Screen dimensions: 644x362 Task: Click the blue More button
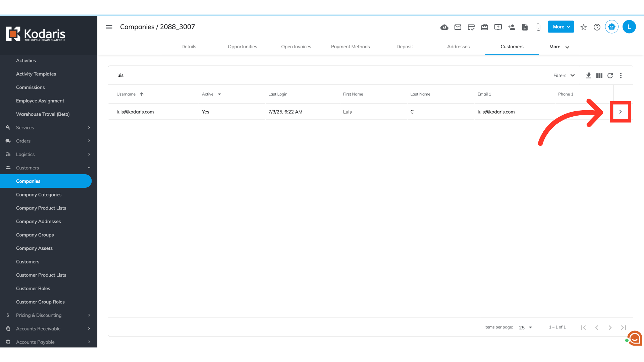561,27
